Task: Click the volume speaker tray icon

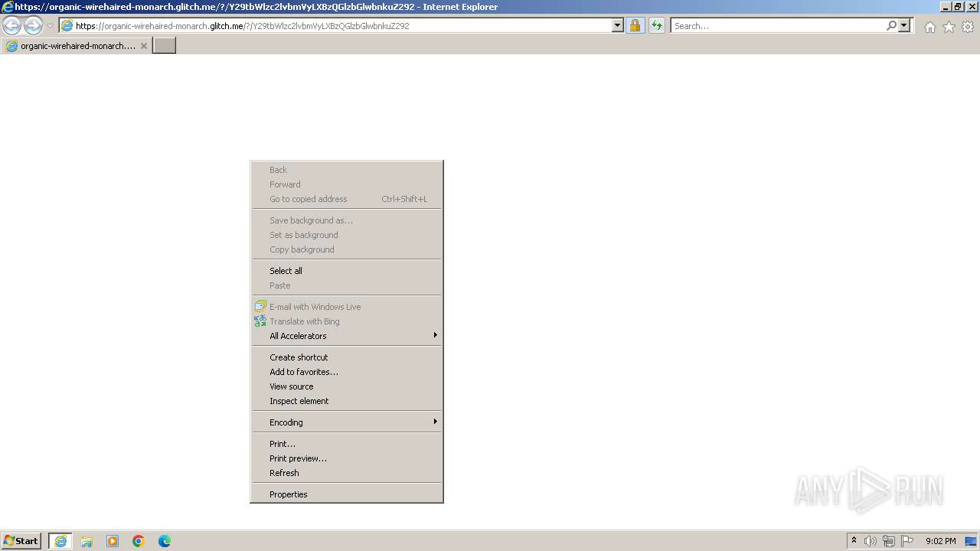Action: pos(871,541)
